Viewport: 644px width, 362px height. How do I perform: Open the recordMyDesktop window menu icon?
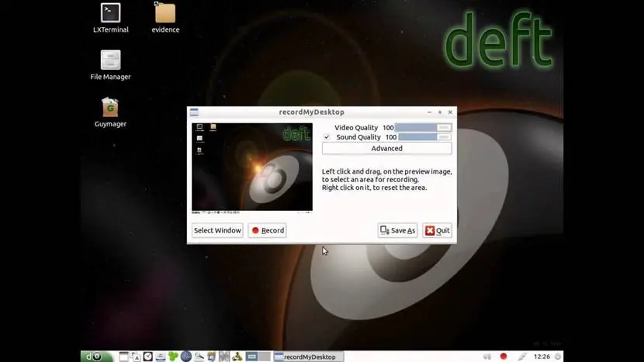coord(194,112)
